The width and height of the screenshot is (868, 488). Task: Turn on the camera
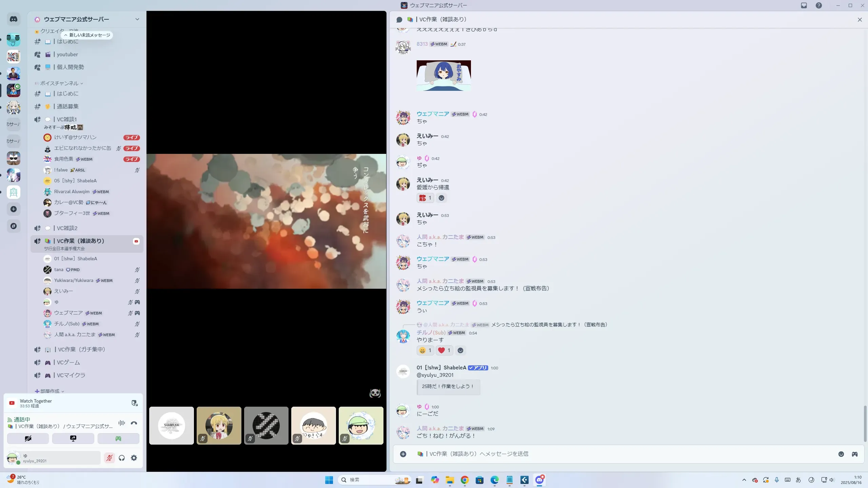click(28, 439)
